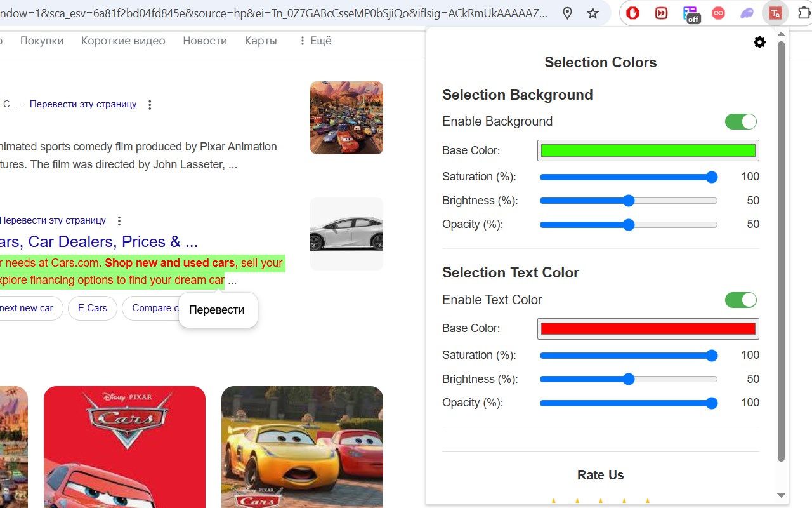This screenshot has width=812, height=508.
Task: Open the 'Car Dealers, Prices & ...' result title
Action: [x=99, y=242]
